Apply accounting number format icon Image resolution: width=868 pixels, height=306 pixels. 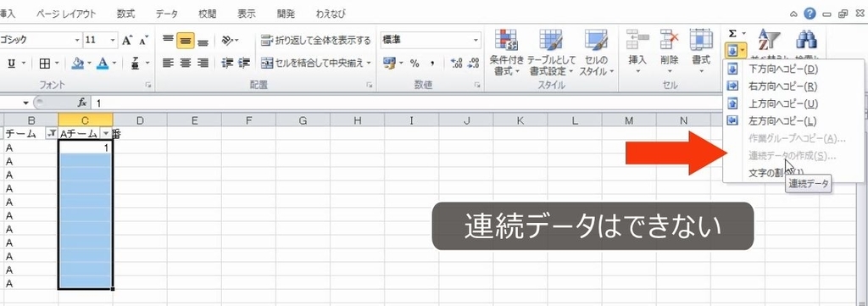[x=390, y=64]
